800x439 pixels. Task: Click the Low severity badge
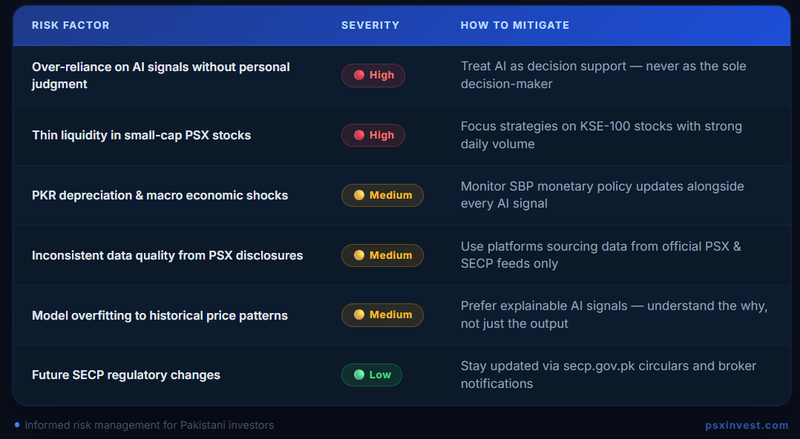click(x=371, y=375)
